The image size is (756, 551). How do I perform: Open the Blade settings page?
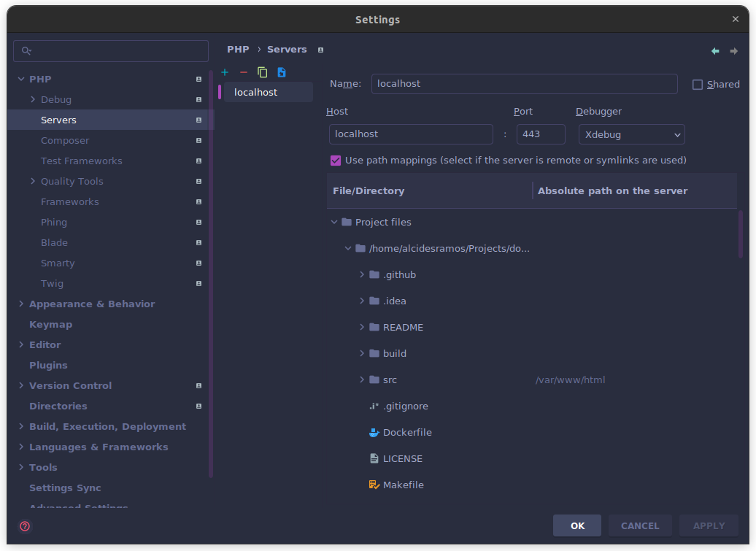coord(54,242)
